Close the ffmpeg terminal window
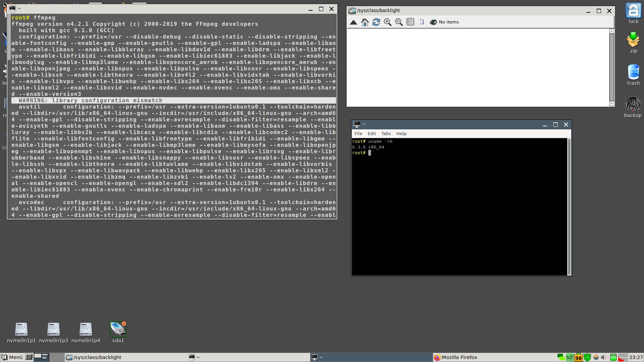Viewport: 644px width, 362px height. point(331,9)
